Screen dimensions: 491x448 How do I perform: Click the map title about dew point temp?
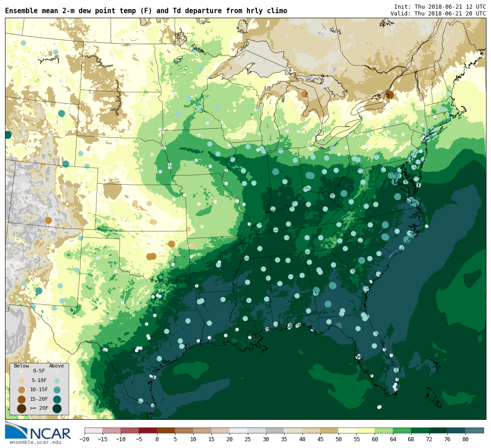click(146, 10)
